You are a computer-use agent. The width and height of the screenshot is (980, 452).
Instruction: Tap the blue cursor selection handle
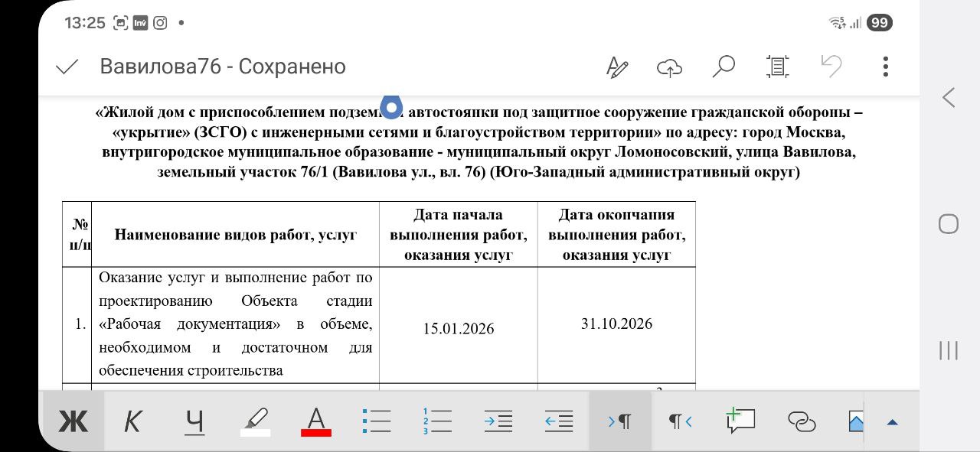point(391,107)
